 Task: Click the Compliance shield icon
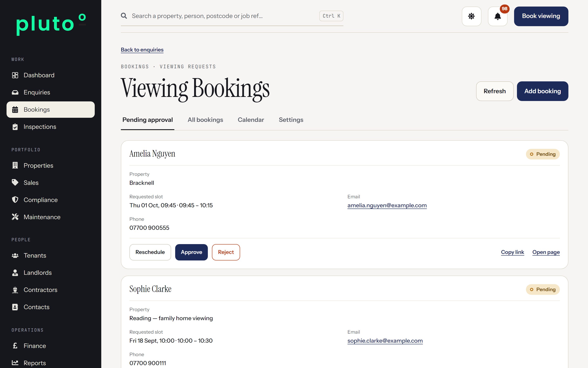coord(15,200)
